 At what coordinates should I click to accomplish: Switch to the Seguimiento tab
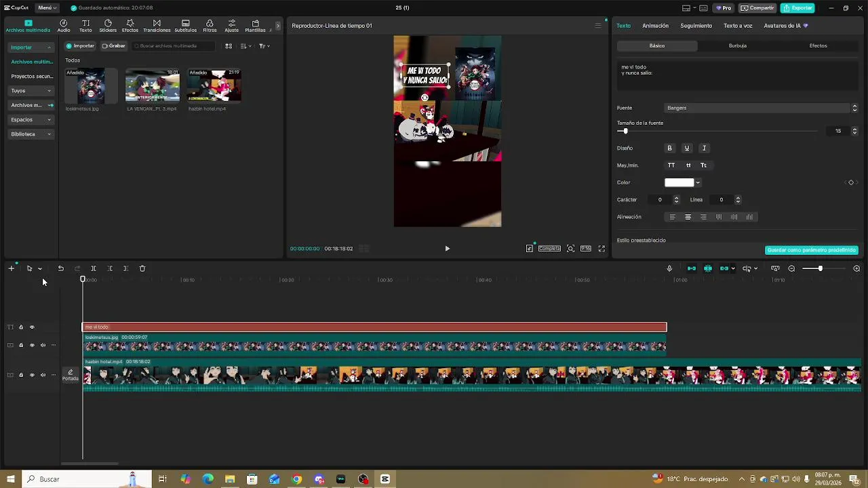pyautogui.click(x=696, y=26)
